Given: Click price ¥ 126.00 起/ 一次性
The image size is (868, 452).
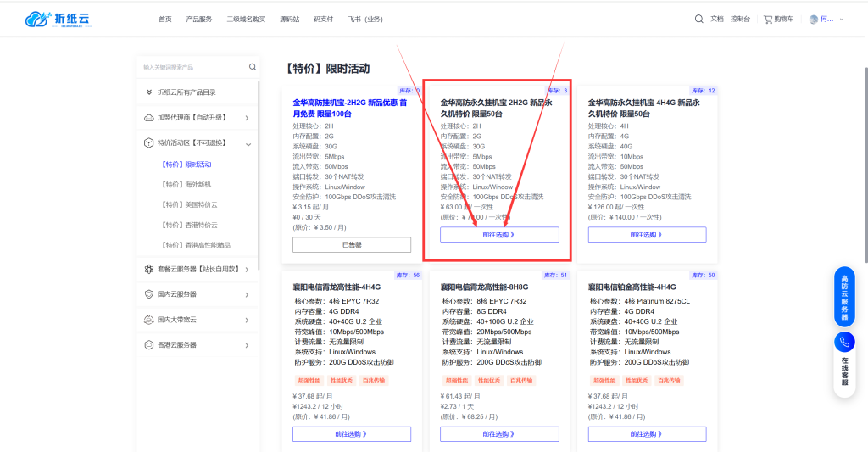Looking at the screenshot, I should coord(617,207).
